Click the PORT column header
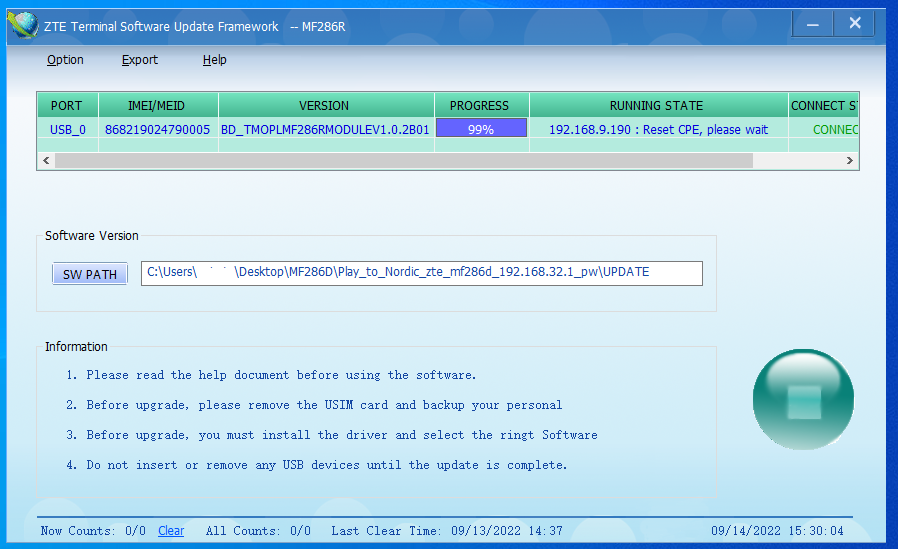 (68, 105)
